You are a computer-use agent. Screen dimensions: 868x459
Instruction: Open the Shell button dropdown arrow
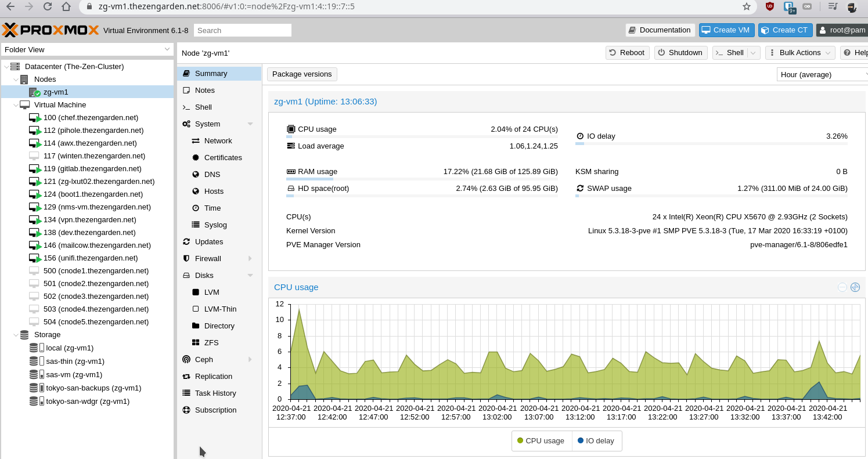pyautogui.click(x=754, y=52)
